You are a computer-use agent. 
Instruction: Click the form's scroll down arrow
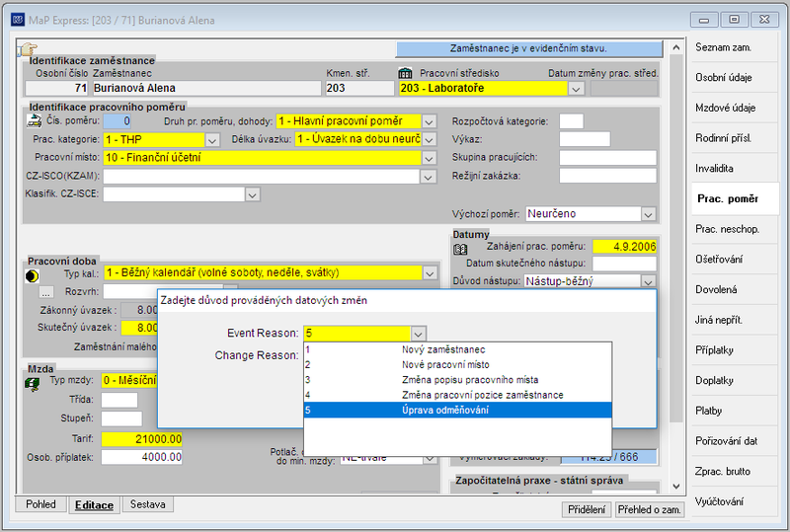676,487
